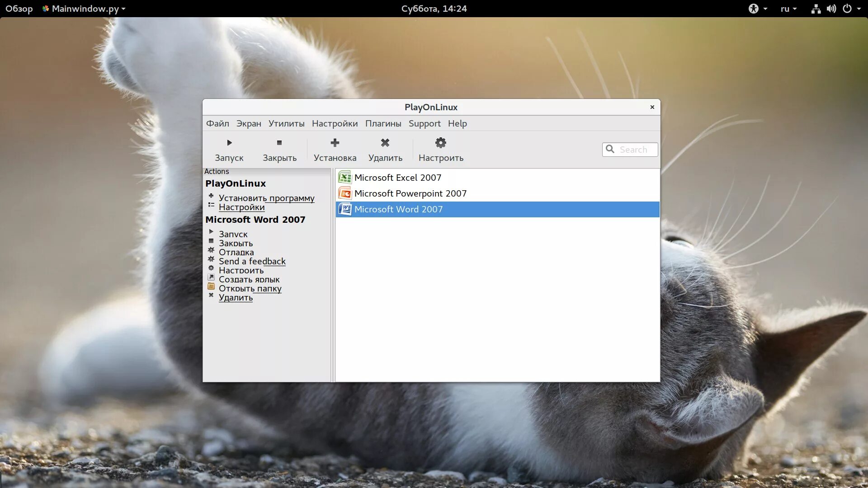Click the Microsoft Excel 2007 icon
This screenshot has width=868, height=488.
click(344, 178)
